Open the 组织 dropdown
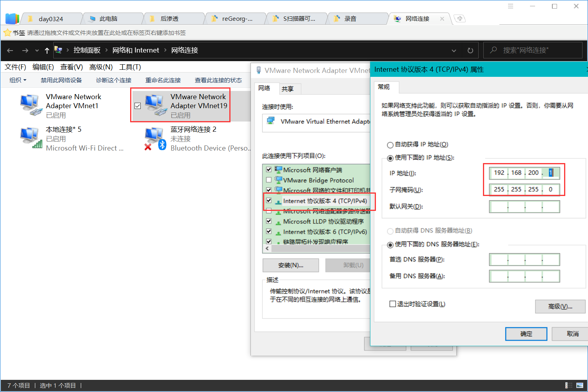This screenshot has height=392, width=588. pyautogui.click(x=18, y=80)
